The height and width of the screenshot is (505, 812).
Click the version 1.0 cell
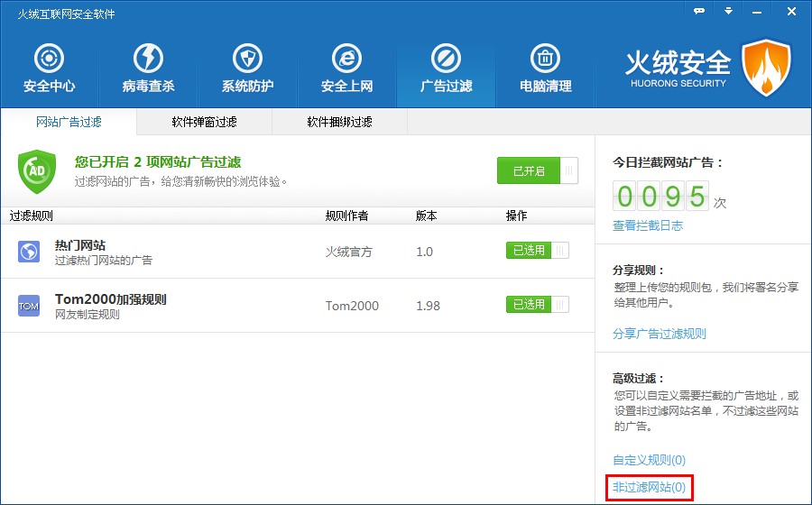coord(425,252)
